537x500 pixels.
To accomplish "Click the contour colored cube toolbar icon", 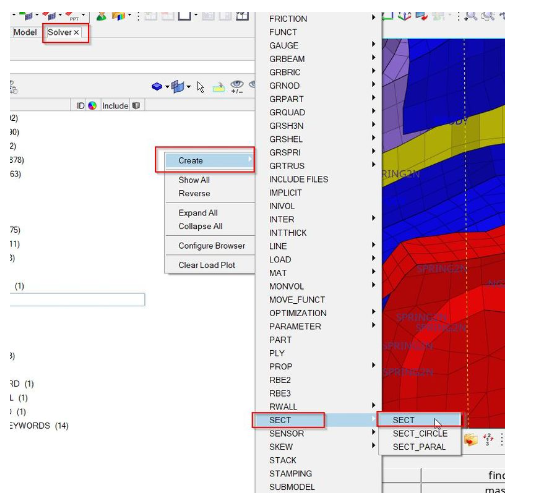I will point(118,16).
